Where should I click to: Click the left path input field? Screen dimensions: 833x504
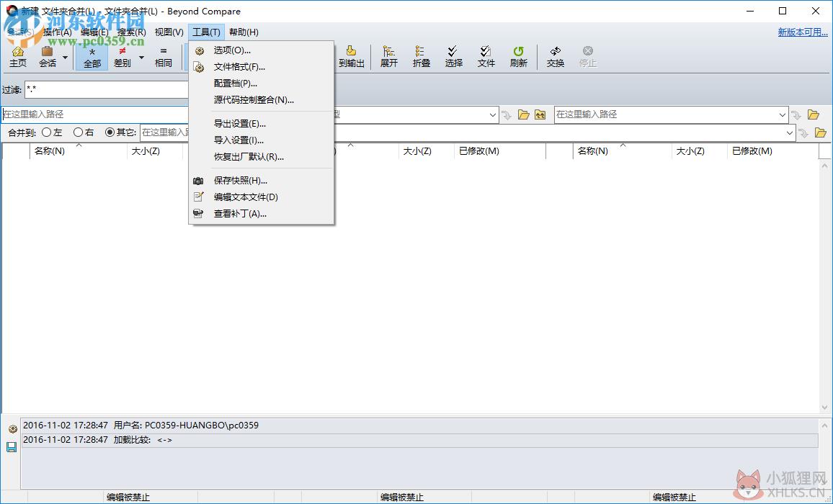pos(95,114)
